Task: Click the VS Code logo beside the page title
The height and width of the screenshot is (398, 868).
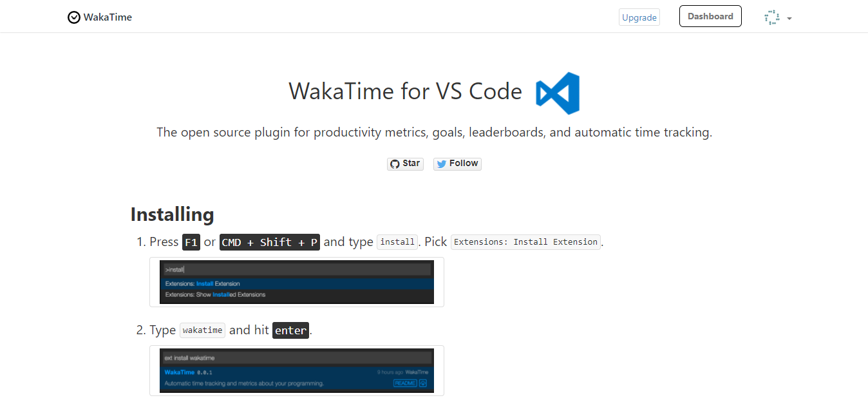Action: [x=557, y=93]
